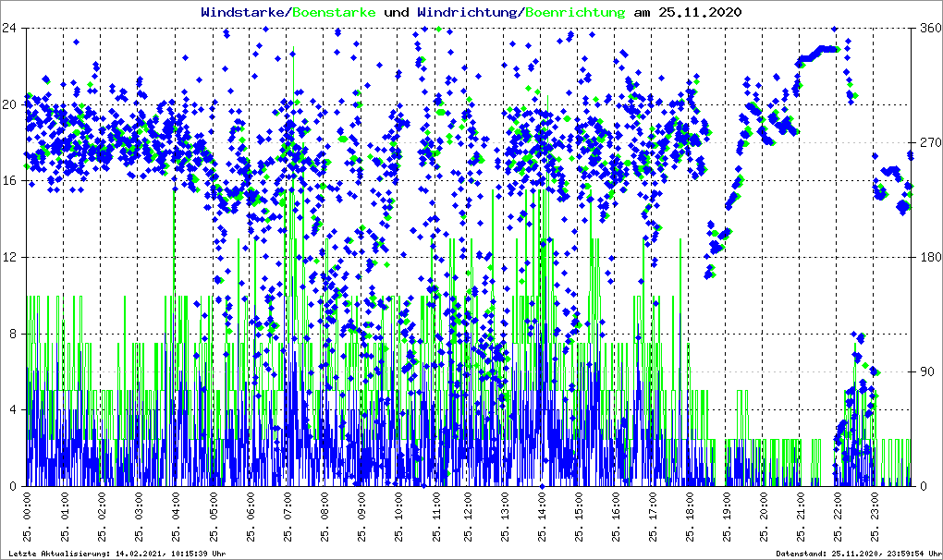The image size is (943, 560).
Task: Click the green 'Boenrichtung' word in the title
Action: tap(575, 13)
